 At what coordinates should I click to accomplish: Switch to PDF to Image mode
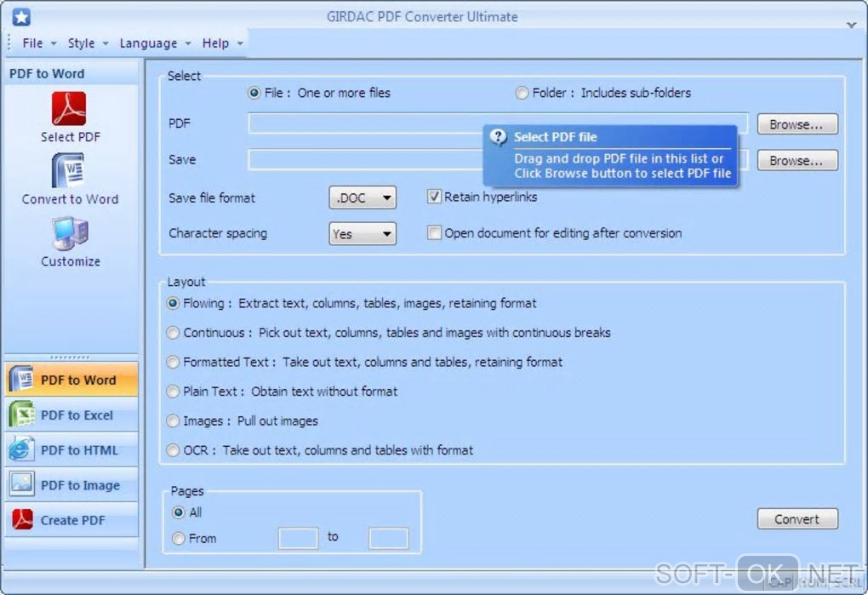pyautogui.click(x=71, y=485)
